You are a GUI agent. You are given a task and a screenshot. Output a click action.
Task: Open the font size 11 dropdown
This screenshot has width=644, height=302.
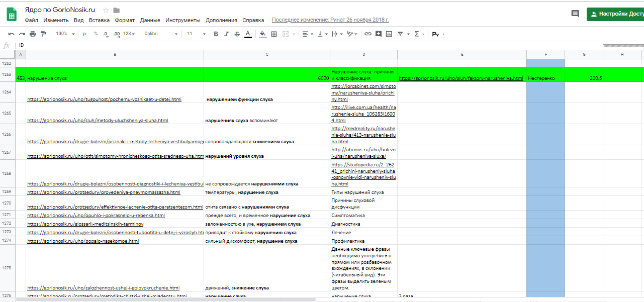point(196,34)
